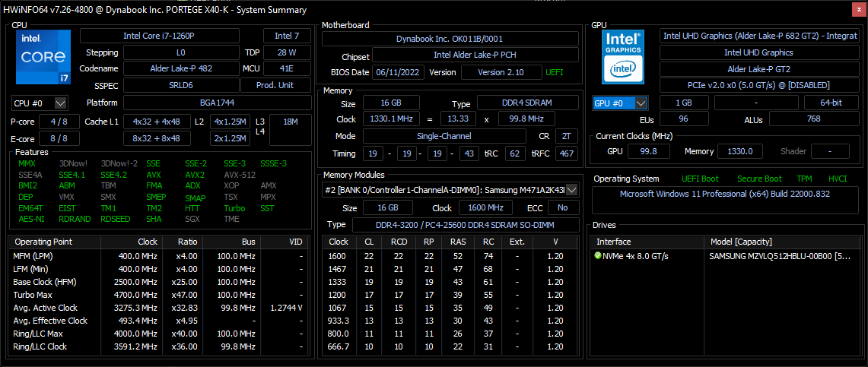868x367 pixels.
Task: Click the UEFI Boot status label
Action: click(x=698, y=179)
